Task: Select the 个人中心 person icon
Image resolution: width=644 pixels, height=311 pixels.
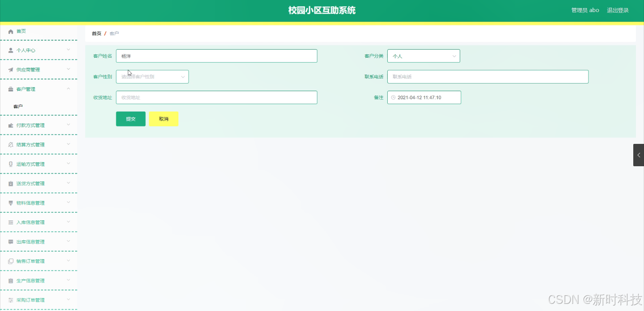Action: point(10,50)
